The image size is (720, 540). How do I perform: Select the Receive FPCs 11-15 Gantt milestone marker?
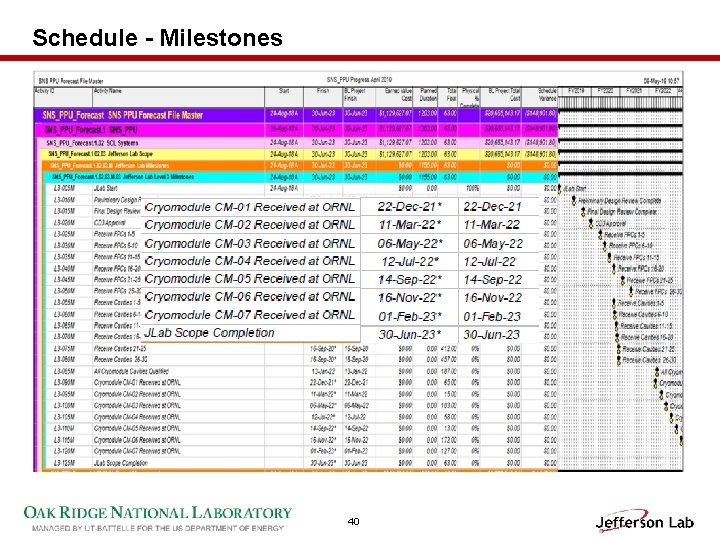[x=610, y=258]
